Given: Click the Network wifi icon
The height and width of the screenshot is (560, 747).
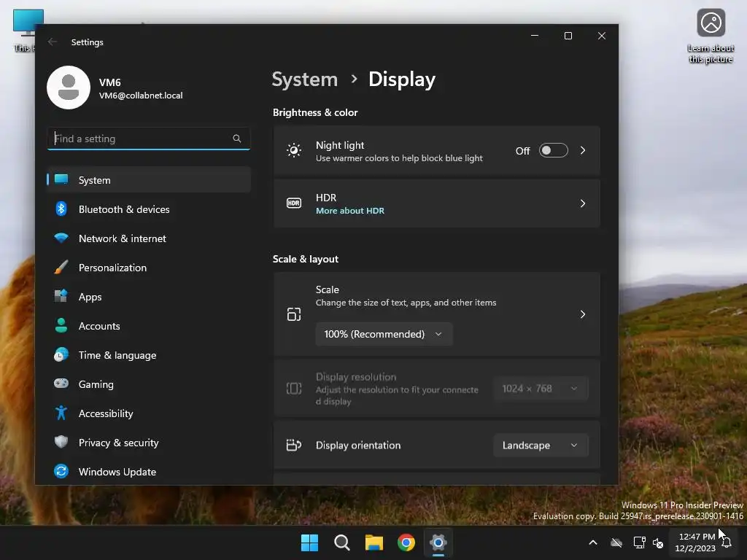Looking at the screenshot, I should [x=61, y=238].
